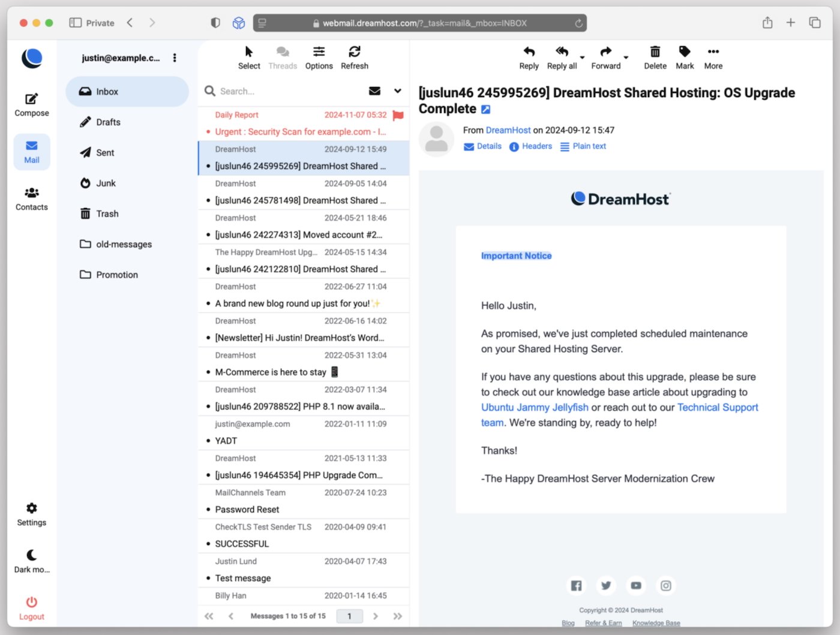The width and height of the screenshot is (840, 635).
Task: Open the More actions menu
Action: click(x=713, y=57)
